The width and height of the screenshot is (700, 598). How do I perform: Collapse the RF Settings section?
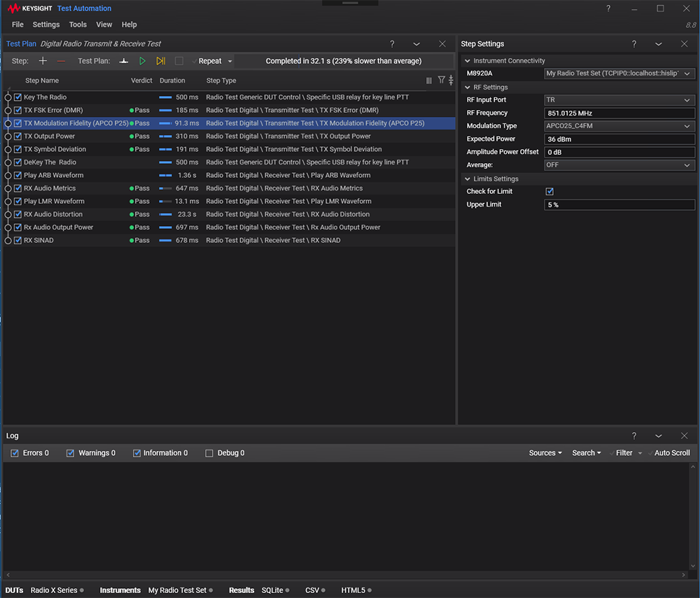[468, 88]
